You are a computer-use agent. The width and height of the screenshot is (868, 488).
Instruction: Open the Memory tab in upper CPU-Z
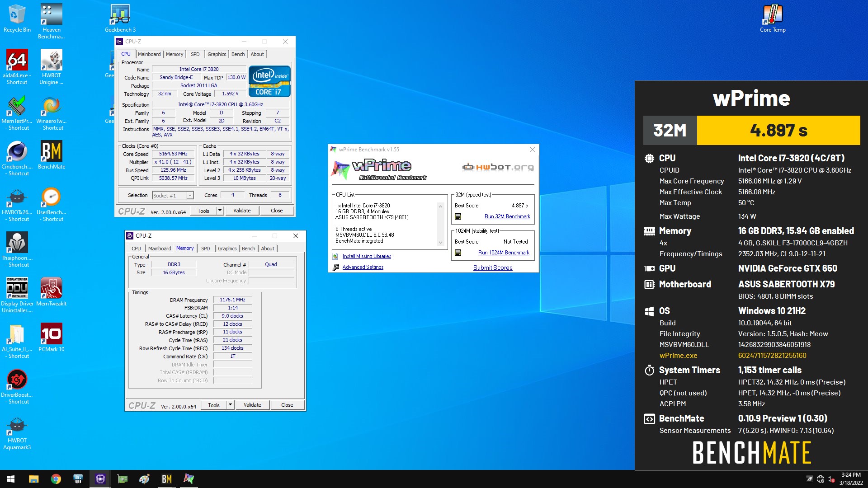click(175, 54)
